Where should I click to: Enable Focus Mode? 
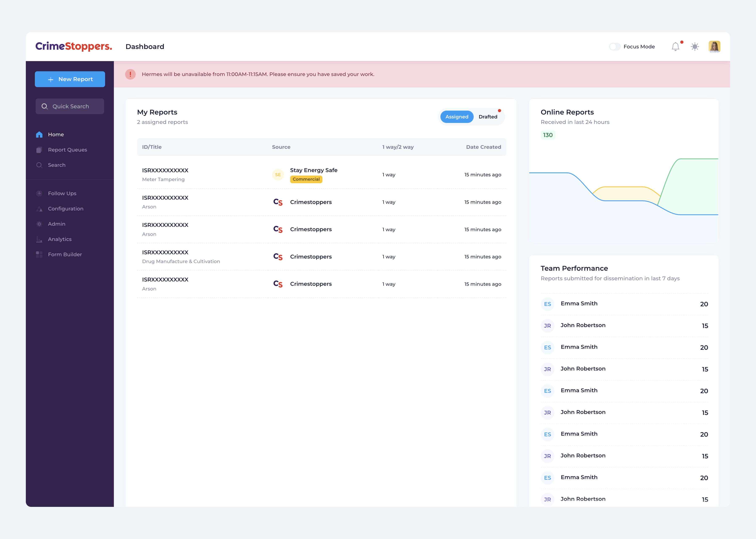click(615, 47)
